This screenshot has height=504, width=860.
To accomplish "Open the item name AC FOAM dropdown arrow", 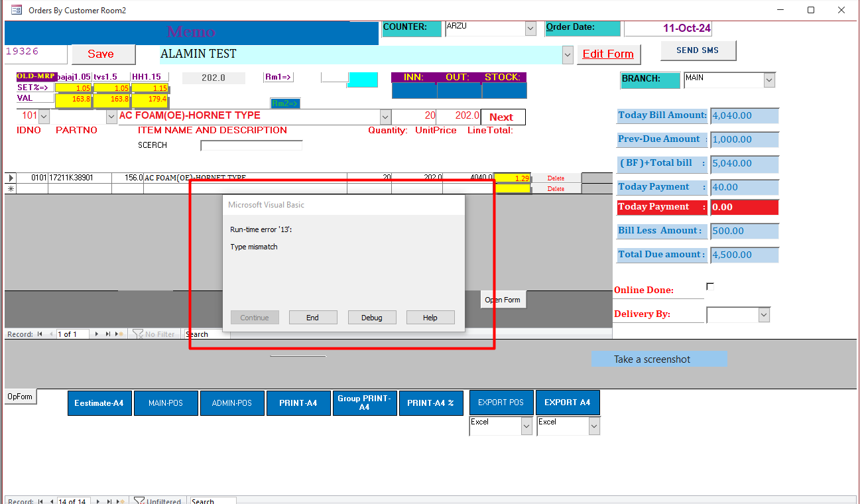I will [x=386, y=117].
